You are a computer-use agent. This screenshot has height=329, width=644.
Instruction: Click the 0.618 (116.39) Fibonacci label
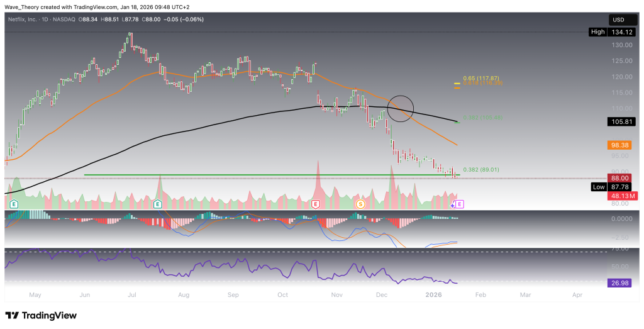coord(482,83)
